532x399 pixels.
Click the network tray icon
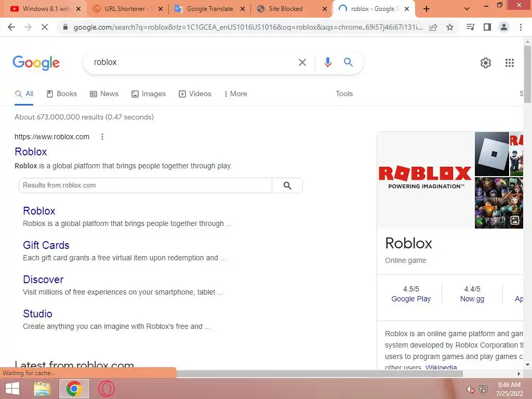click(483, 389)
